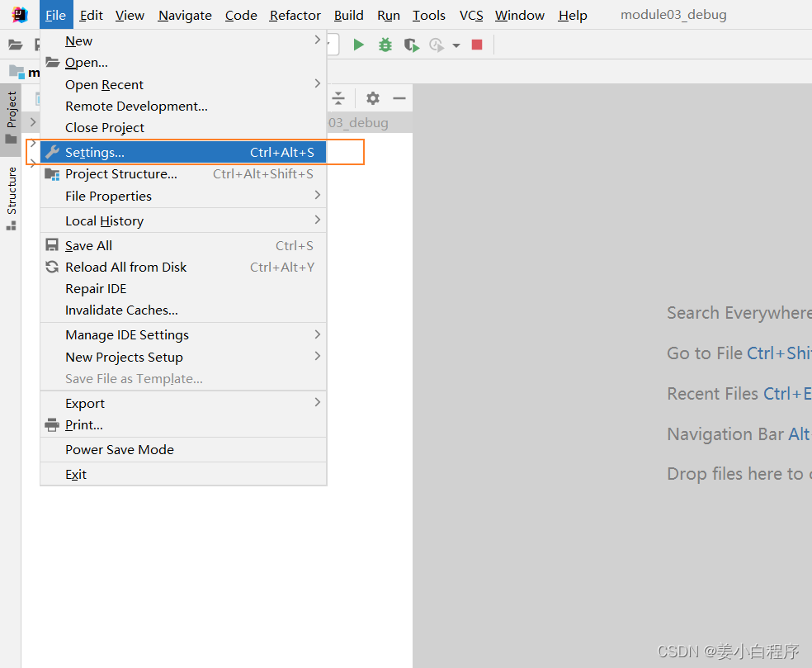Click the Collapse All icon in project panel
Screen dimensions: 812x668
pyautogui.click(x=338, y=98)
